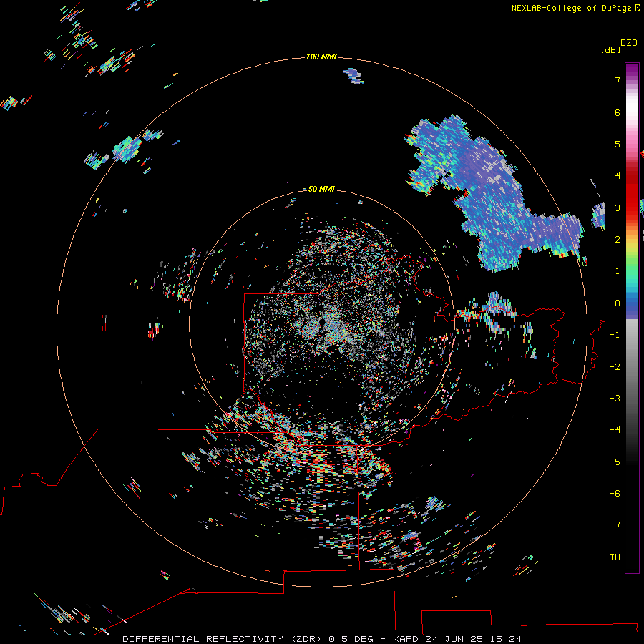The height and width of the screenshot is (644, 644).
Task: Click the 6 value on the colorbar scale
Action: pos(618,112)
